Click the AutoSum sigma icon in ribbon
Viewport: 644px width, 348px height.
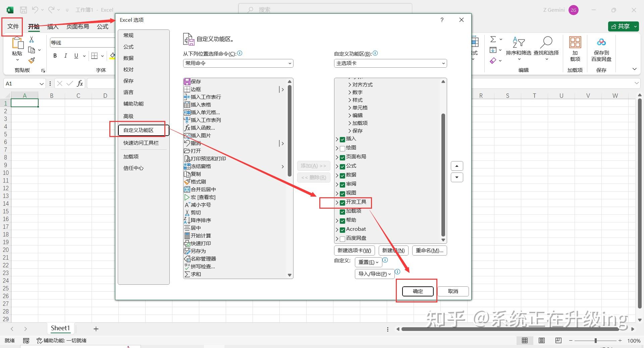point(493,39)
